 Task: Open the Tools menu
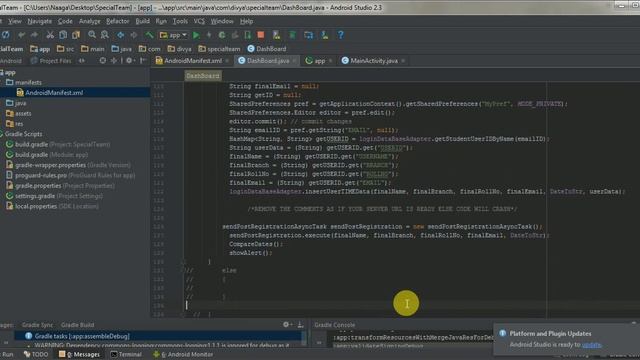(180, 21)
